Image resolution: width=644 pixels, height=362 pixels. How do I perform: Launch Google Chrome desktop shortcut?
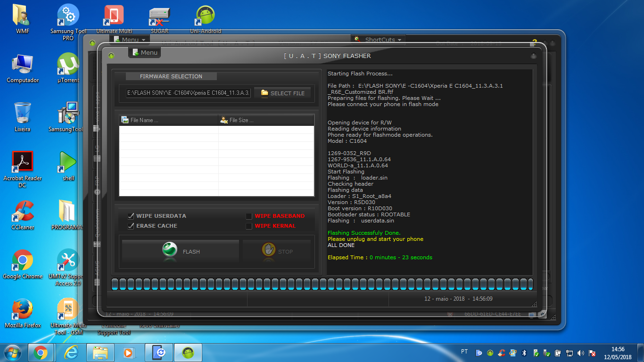[23, 264]
